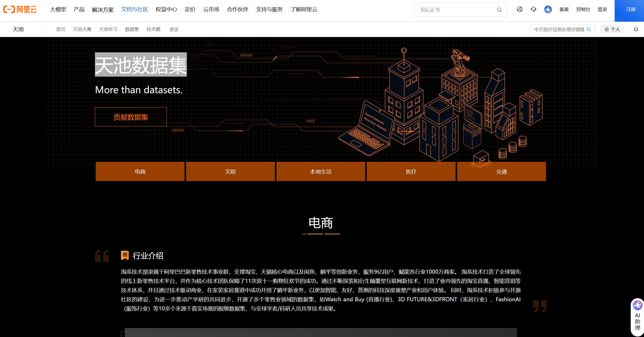
Task: Open 文档与社区 menu
Action: pos(135,9)
